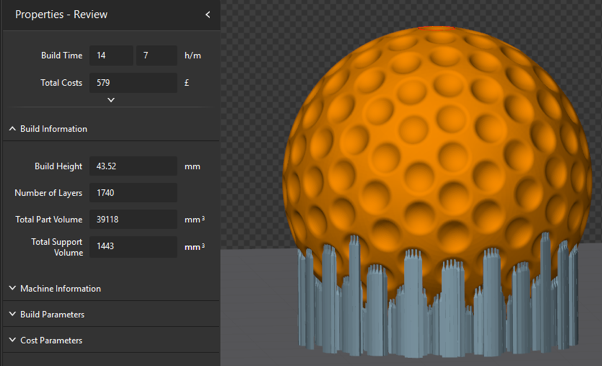Click the 'Total Support Volume' label
The width and height of the screenshot is (602, 366).
[57, 247]
